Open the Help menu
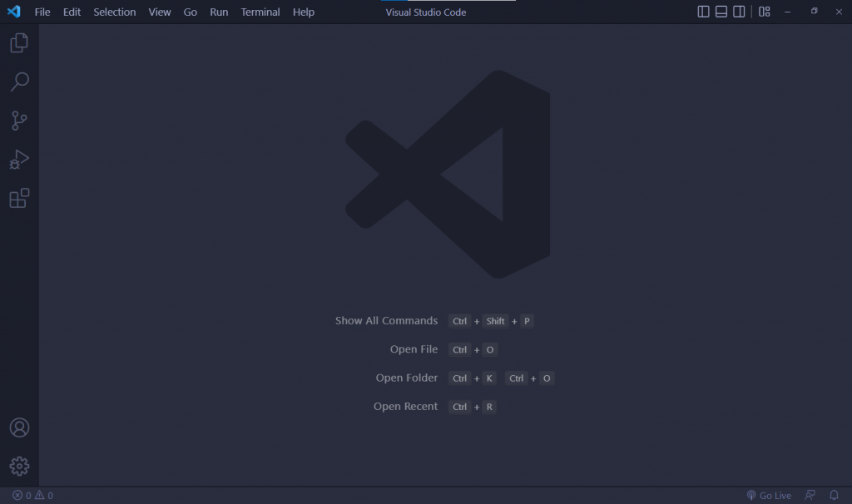 (304, 12)
